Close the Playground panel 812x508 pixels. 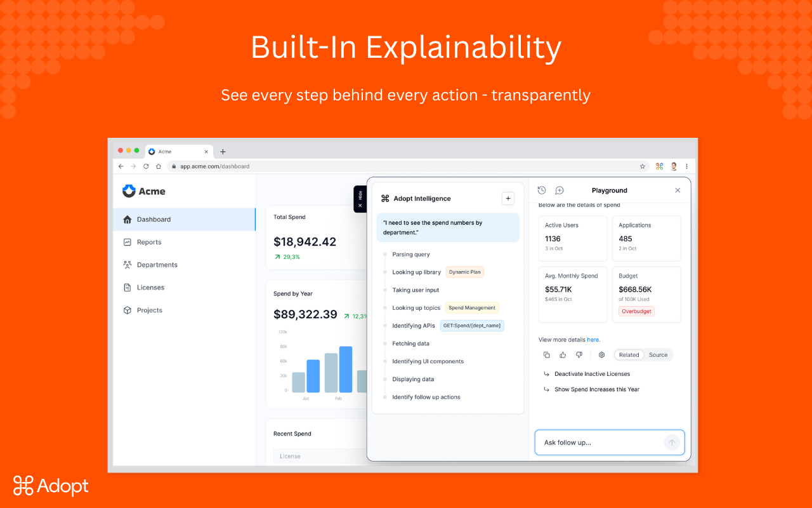click(678, 190)
